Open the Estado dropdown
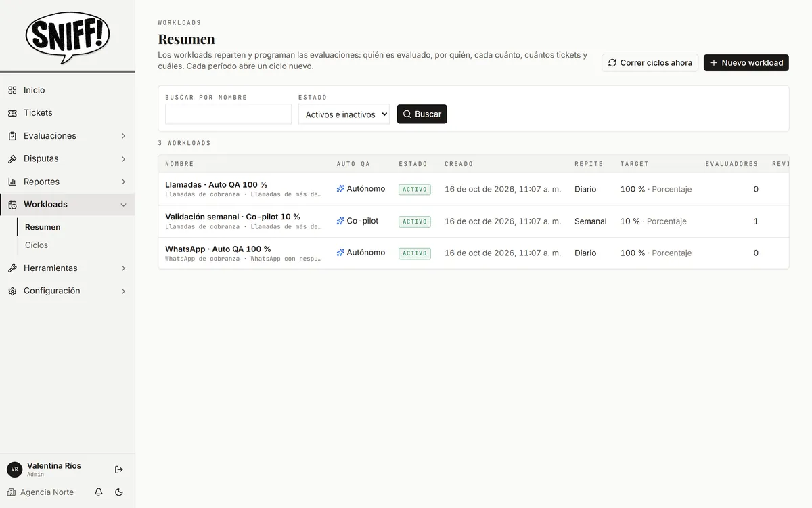 344,114
